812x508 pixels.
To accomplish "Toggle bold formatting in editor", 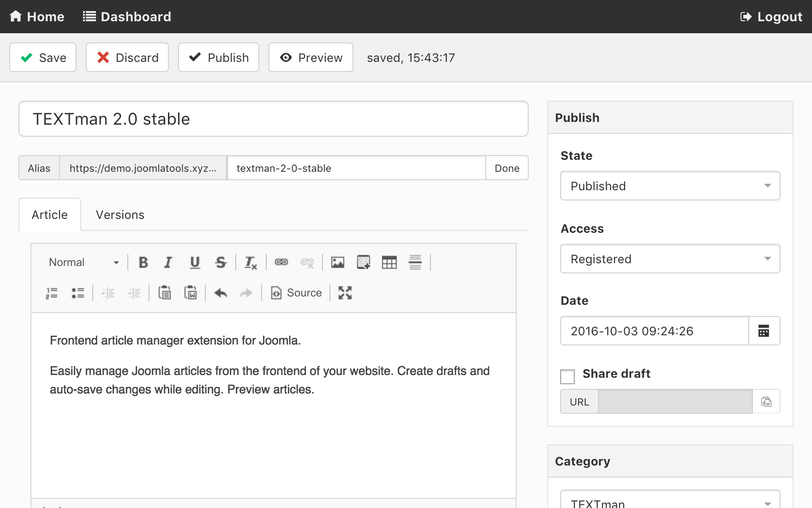I will [143, 262].
